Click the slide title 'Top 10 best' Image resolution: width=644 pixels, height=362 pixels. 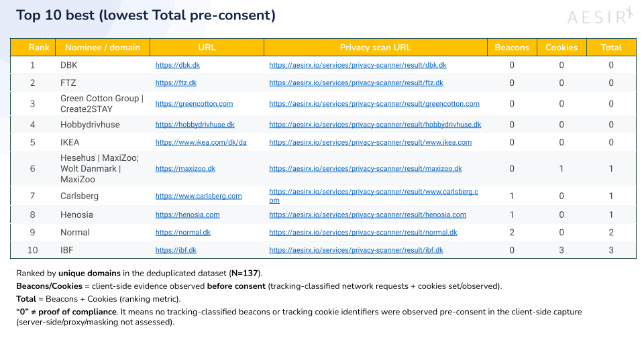(x=146, y=15)
